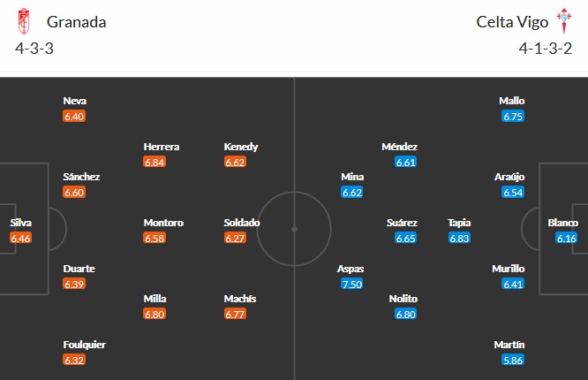588x380 pixels.
Task: Open the Granada team link
Action: click(77, 22)
